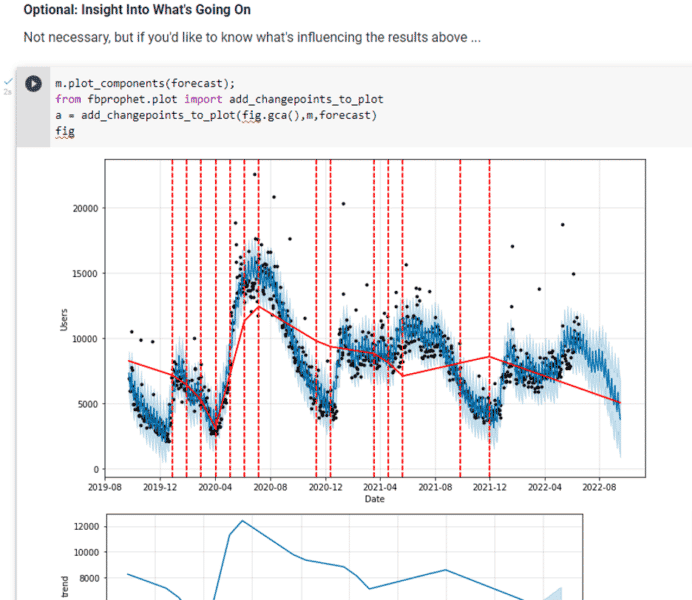Click the 20000 y-axis tick label
The height and width of the screenshot is (600, 692).
click(x=86, y=208)
